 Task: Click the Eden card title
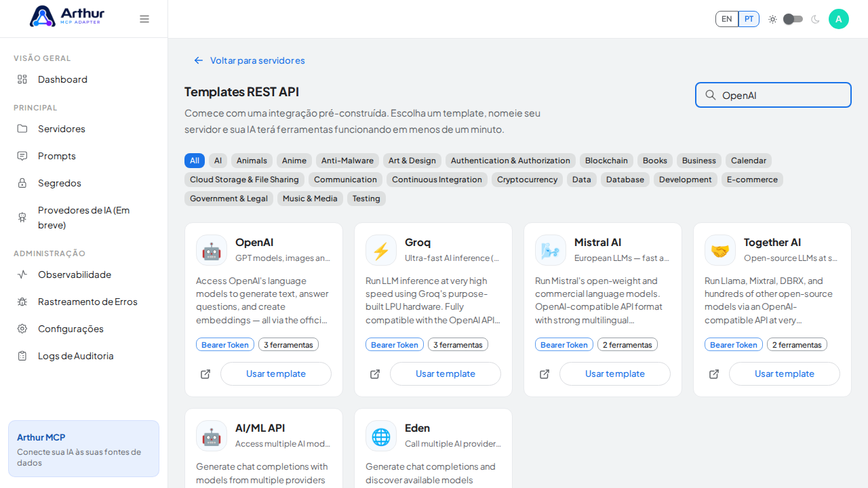[x=417, y=428]
